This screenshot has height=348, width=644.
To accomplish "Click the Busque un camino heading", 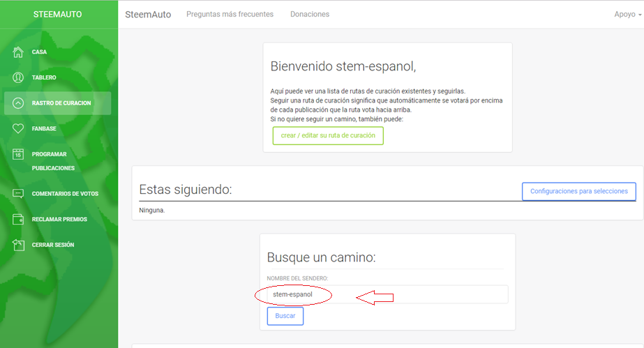I will point(321,257).
